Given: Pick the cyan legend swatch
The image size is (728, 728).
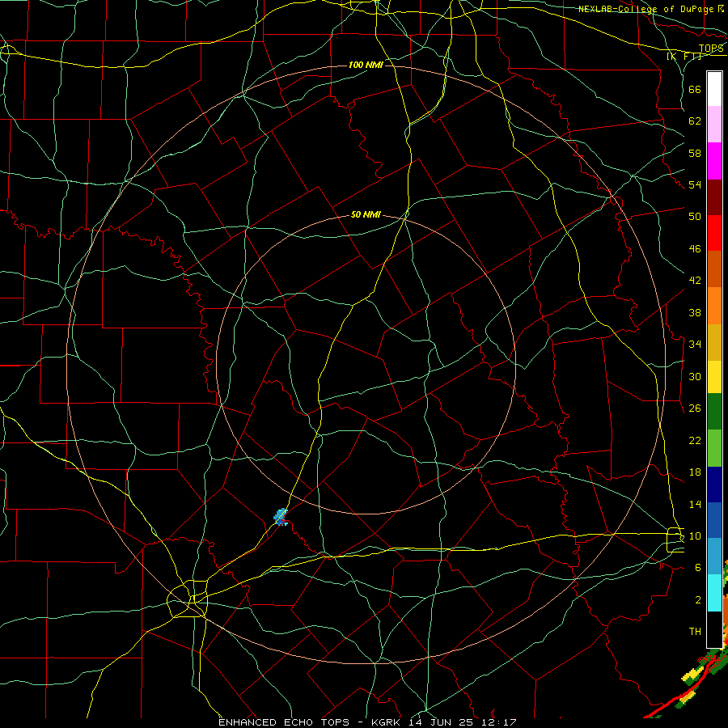Looking at the screenshot, I should pyautogui.click(x=714, y=593).
